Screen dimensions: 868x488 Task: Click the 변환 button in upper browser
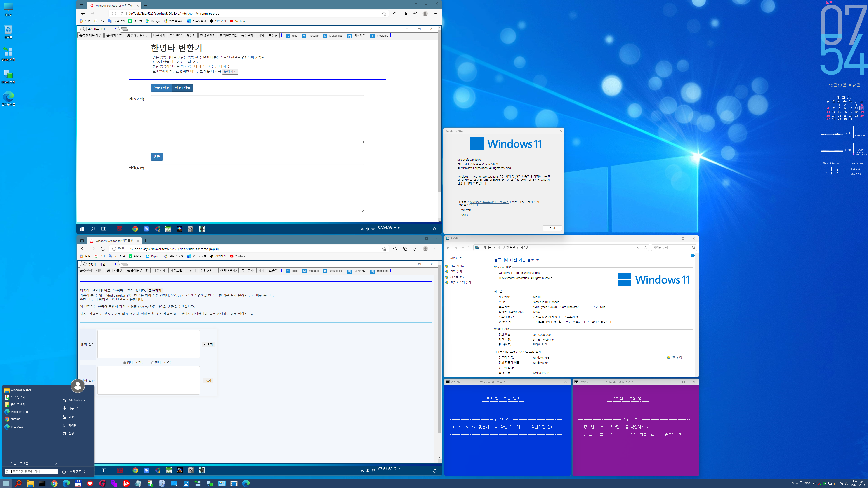pos(157,157)
